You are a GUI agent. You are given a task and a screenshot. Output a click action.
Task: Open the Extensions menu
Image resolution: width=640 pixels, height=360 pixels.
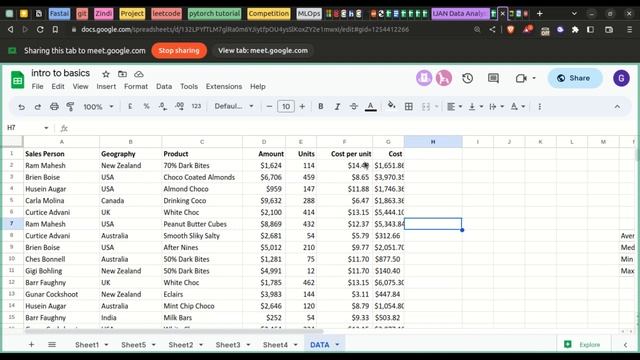click(224, 87)
